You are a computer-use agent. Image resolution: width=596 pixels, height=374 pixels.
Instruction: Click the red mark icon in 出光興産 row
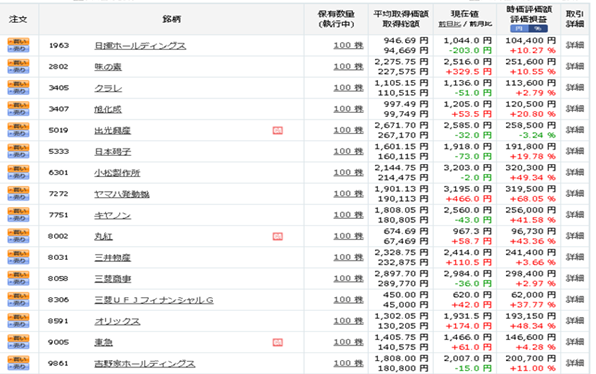(x=278, y=130)
